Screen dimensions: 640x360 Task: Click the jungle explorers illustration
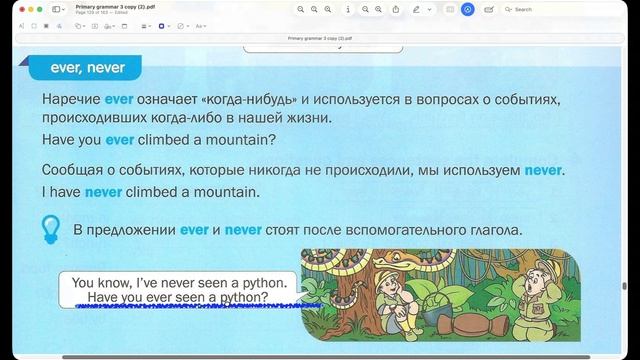point(441,295)
